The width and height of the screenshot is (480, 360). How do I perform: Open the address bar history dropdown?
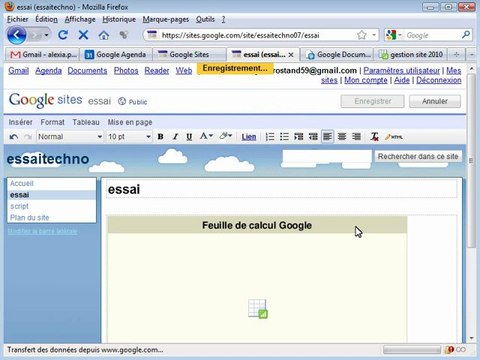[x=374, y=35]
